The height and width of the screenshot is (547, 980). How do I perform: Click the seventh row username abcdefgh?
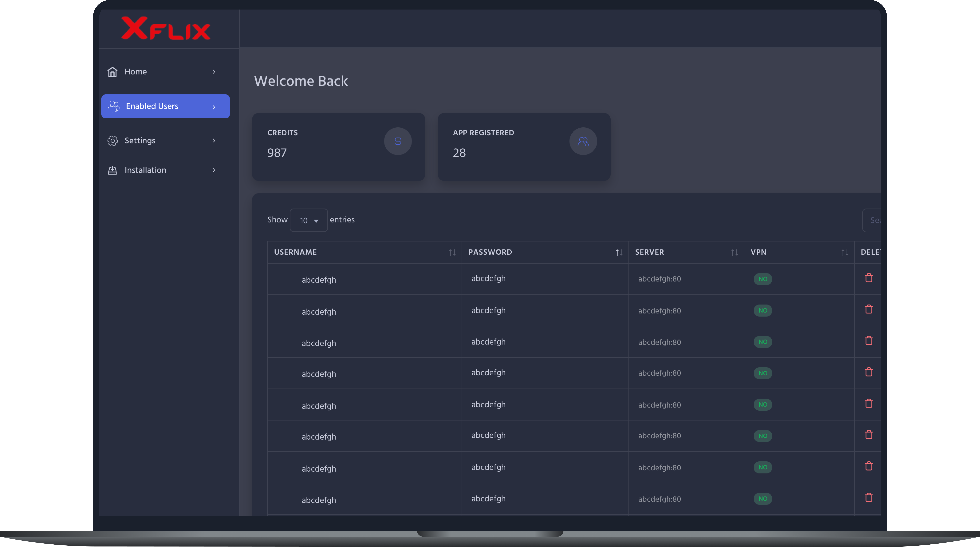(x=319, y=469)
